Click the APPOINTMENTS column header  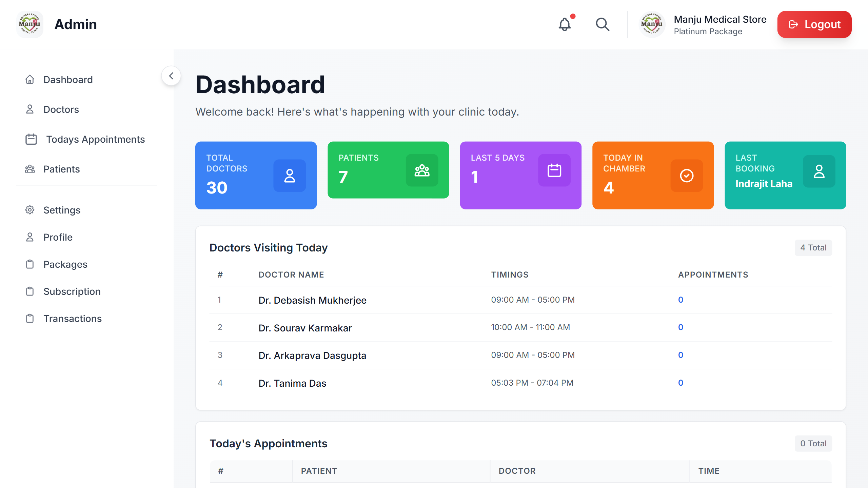[x=713, y=274]
